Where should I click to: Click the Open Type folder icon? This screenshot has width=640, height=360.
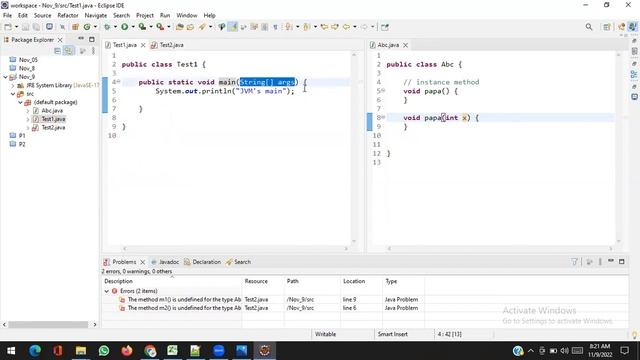pyautogui.click(x=180, y=27)
